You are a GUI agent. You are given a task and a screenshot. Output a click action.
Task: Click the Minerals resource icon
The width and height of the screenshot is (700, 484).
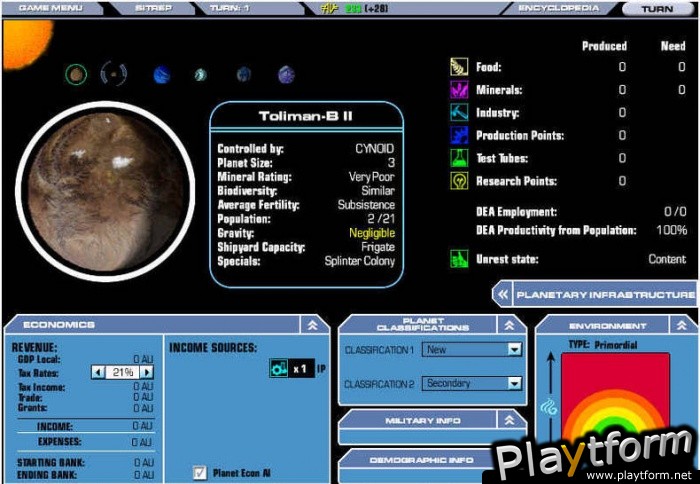coord(459,90)
